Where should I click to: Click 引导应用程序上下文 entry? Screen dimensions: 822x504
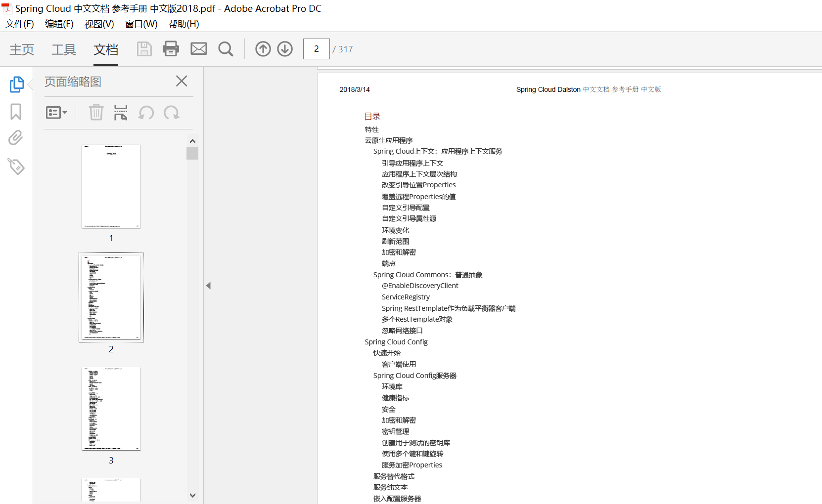[412, 163]
